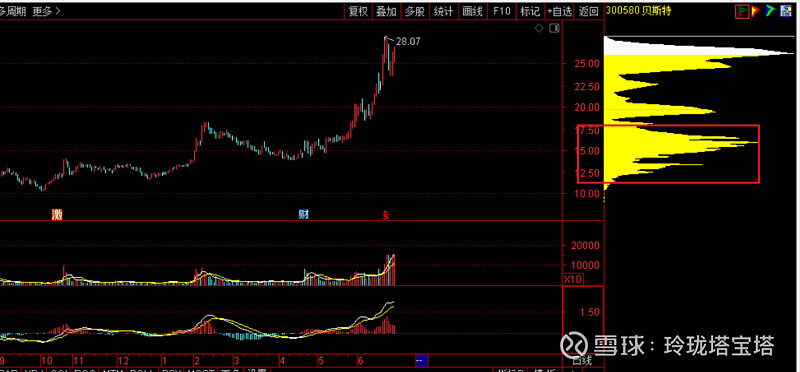Click the red S marker under candles
The height and width of the screenshot is (372, 800).
click(x=386, y=215)
